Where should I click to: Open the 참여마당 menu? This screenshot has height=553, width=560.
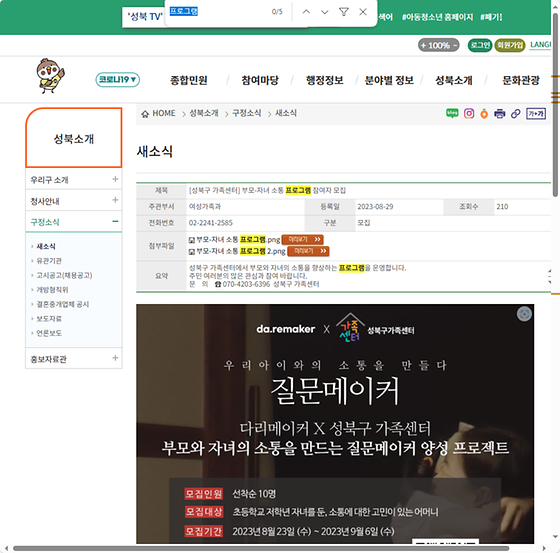[x=260, y=80]
